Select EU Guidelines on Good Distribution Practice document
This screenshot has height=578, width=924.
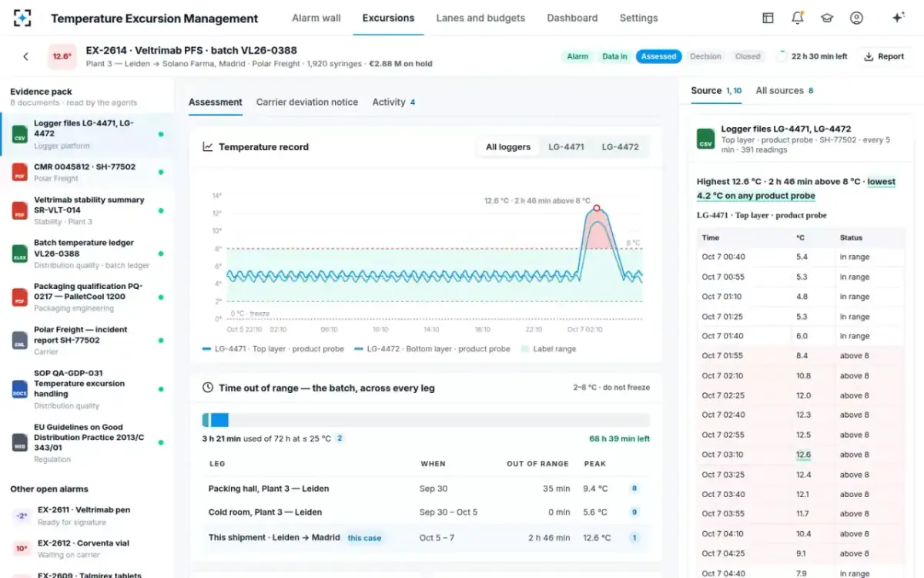(87, 442)
